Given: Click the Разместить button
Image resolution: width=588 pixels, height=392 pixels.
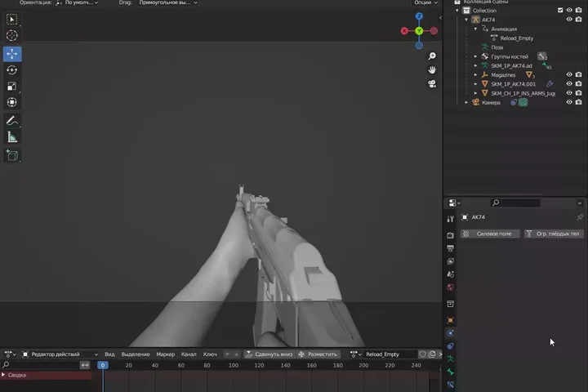Looking at the screenshot, I should pos(318,354).
